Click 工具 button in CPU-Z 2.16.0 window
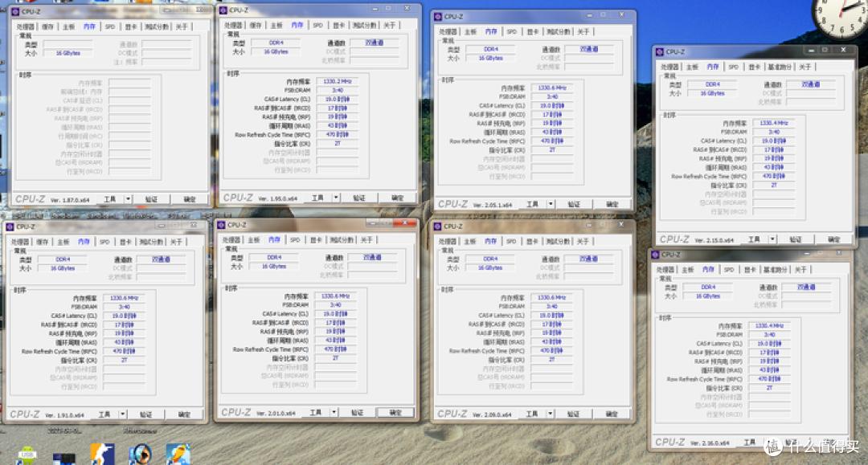 point(750,443)
